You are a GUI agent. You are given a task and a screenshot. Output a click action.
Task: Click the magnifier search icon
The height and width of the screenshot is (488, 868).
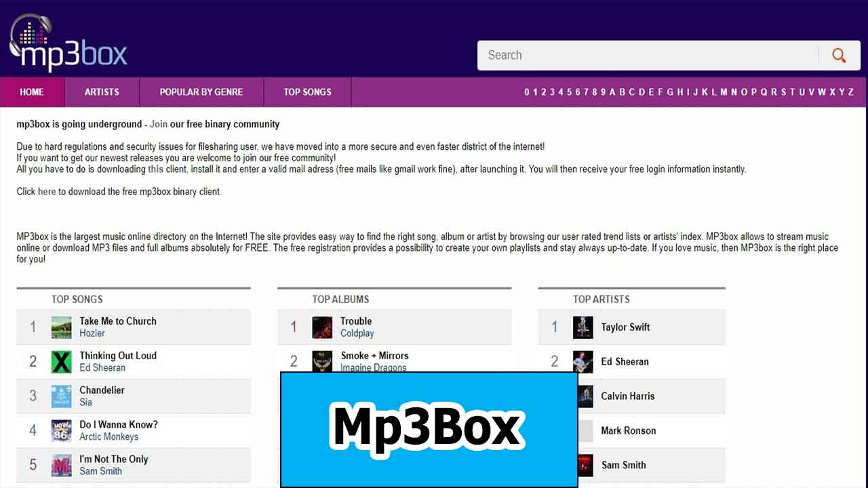839,56
